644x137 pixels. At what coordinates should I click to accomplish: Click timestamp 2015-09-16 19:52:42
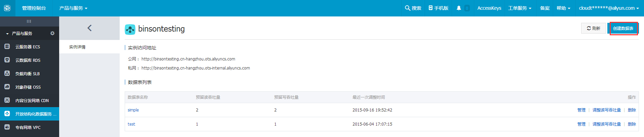tap(372, 110)
